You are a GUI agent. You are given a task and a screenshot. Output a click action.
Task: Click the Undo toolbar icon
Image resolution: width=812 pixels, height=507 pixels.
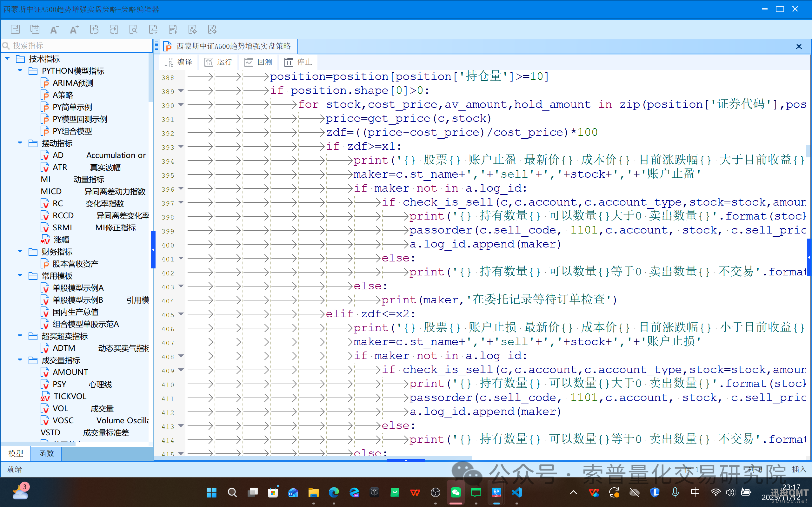94,29
